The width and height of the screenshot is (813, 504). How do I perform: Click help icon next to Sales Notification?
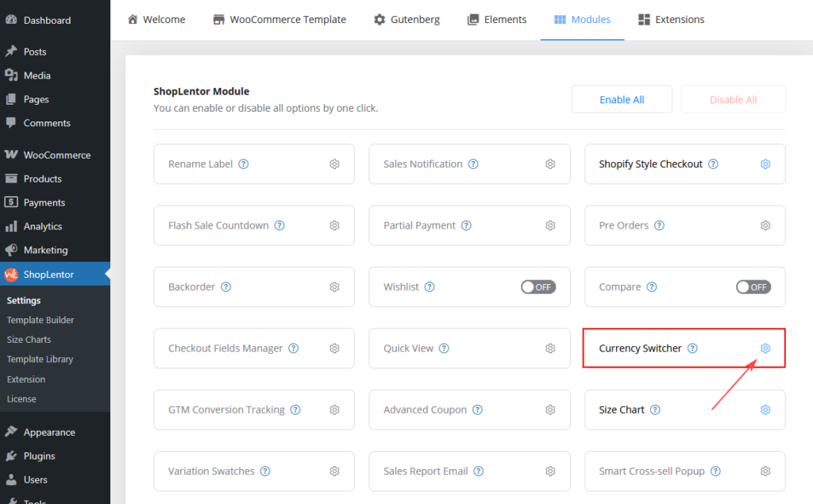point(473,164)
